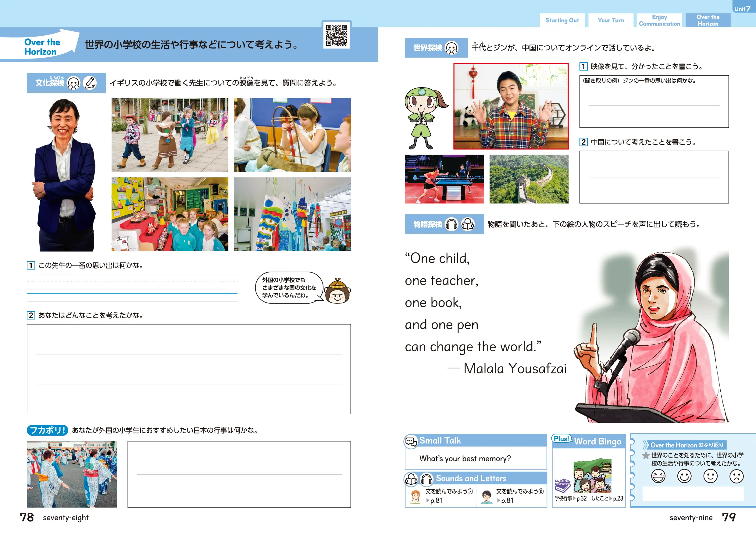Click the table tennis match photo
Image resolution: width=756 pixels, height=535 pixels.
444,179
